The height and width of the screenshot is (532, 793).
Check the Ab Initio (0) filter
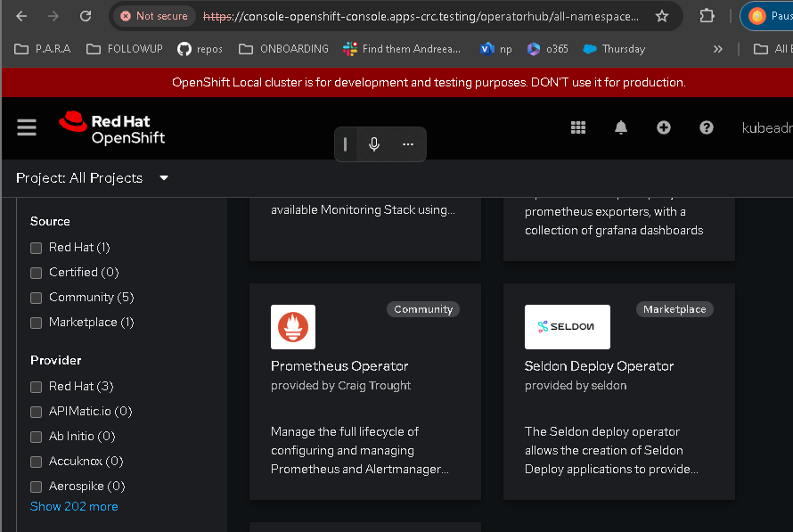point(36,437)
